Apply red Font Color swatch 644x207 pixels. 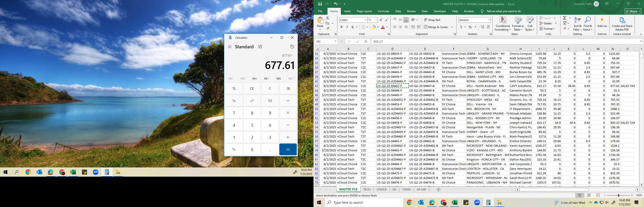point(383,27)
